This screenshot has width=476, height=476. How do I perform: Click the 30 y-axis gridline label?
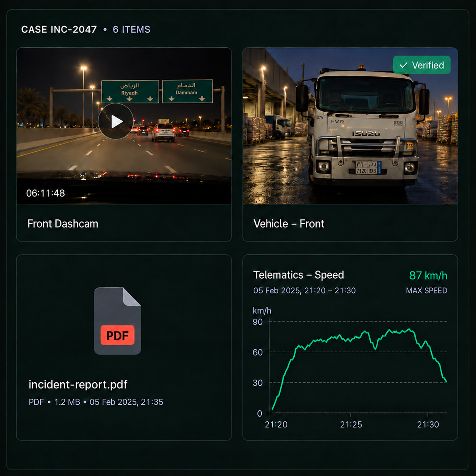(x=258, y=383)
